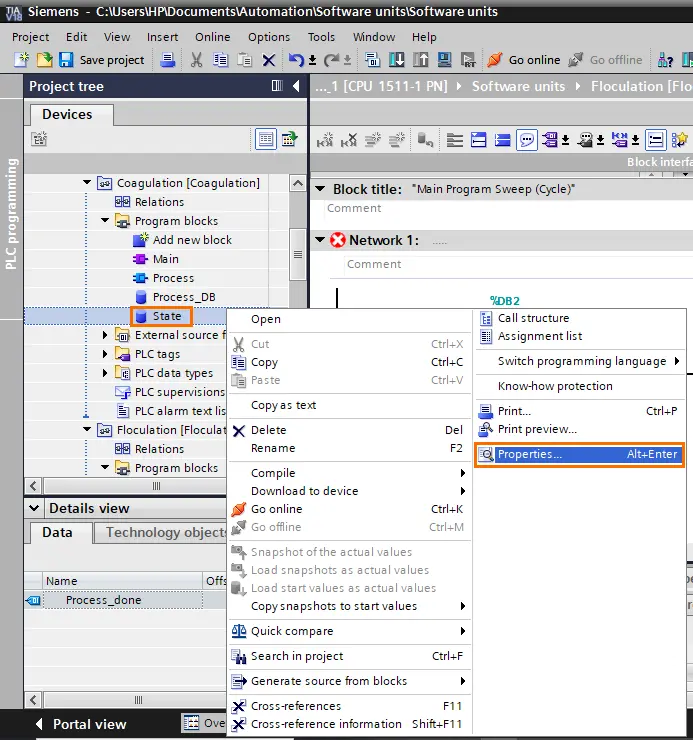Open the Project menu
The width and height of the screenshot is (693, 740).
(30, 37)
